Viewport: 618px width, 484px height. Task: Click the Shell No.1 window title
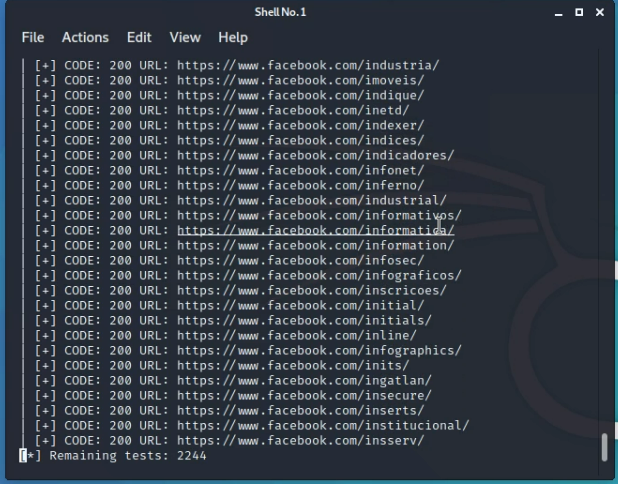click(x=280, y=12)
